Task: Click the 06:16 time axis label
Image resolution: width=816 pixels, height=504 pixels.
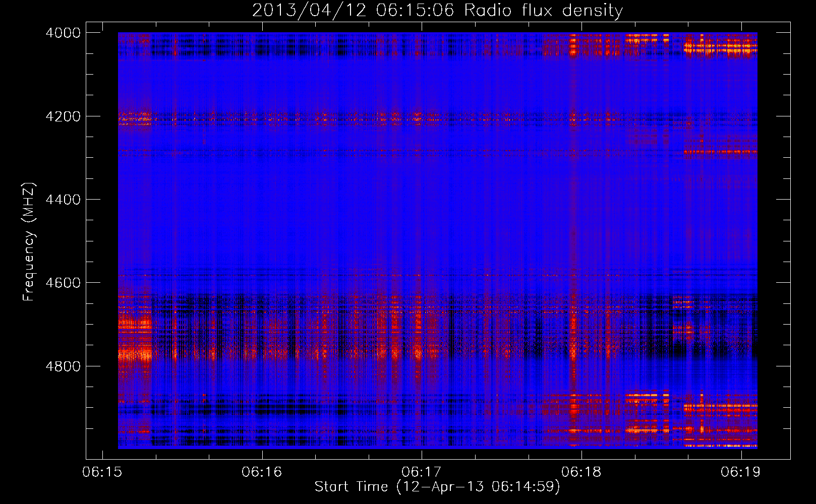Action: point(262,472)
